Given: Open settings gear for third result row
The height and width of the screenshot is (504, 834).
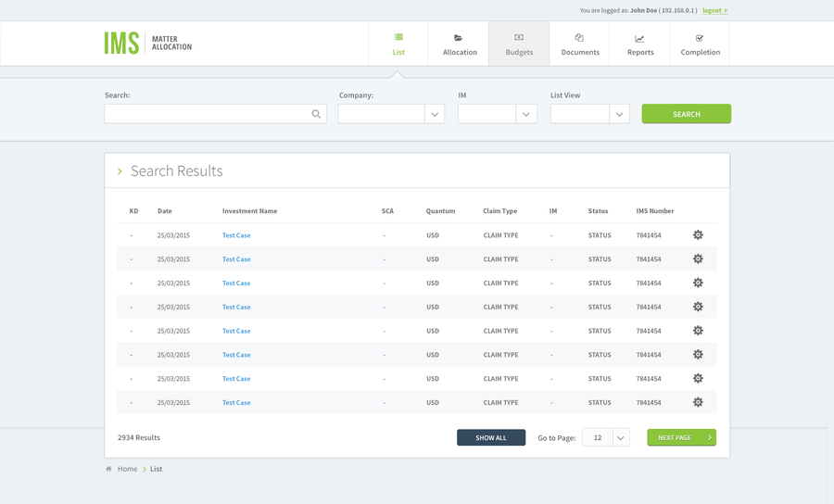Looking at the screenshot, I should 698,283.
